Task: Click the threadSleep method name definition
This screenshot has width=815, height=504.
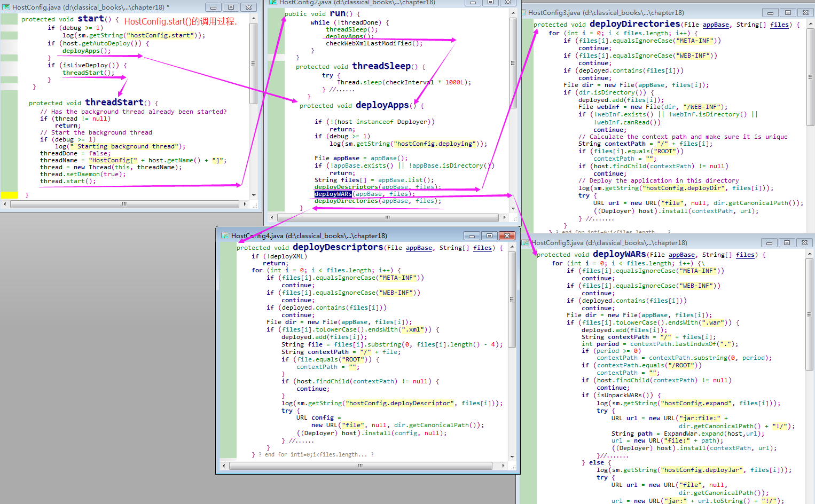Action: pos(381,66)
